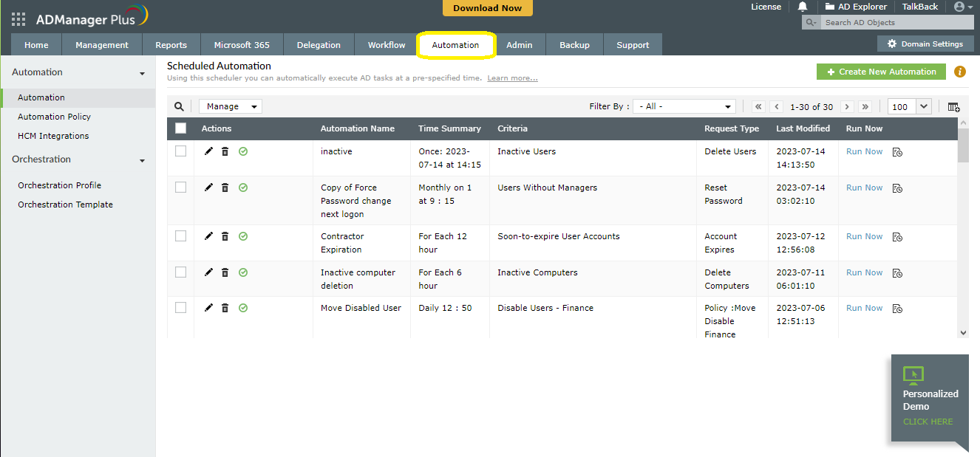Viewport: 980px width, 457px height.
Task: Click the orange info icon
Action: 960,72
